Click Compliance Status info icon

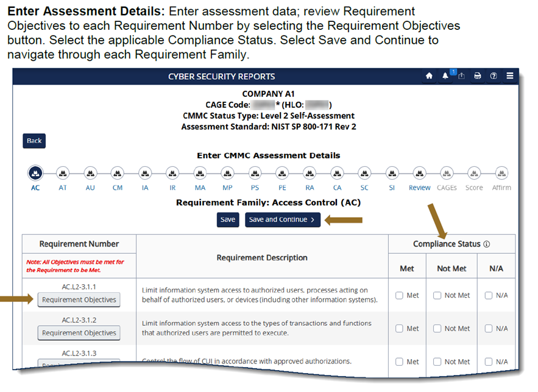(x=487, y=244)
